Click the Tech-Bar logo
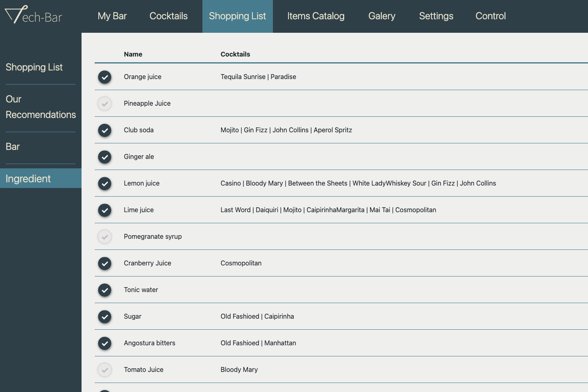The width and height of the screenshot is (588, 392). click(x=34, y=15)
